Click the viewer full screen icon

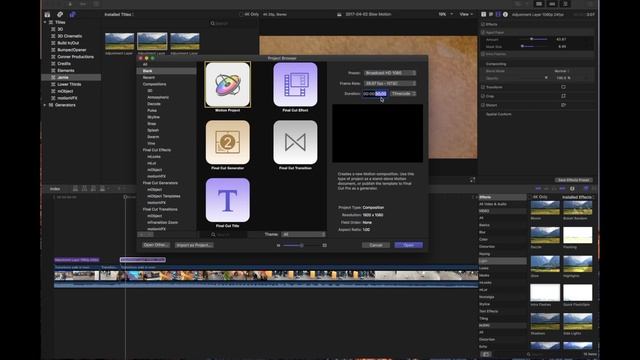pos(472,180)
